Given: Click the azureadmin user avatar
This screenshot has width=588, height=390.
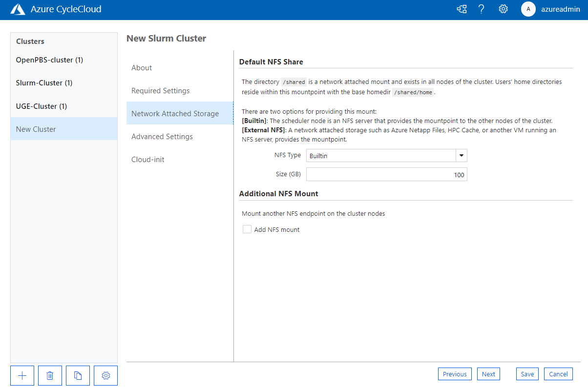Looking at the screenshot, I should click(528, 9).
